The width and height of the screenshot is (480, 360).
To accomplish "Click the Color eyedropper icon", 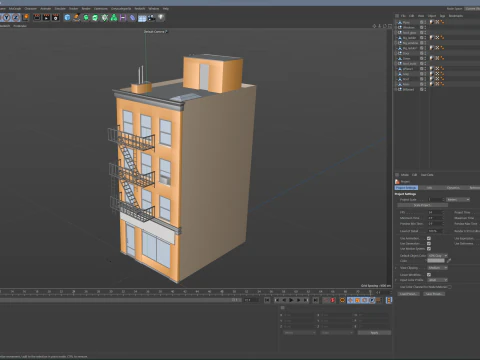I will 449,261.
